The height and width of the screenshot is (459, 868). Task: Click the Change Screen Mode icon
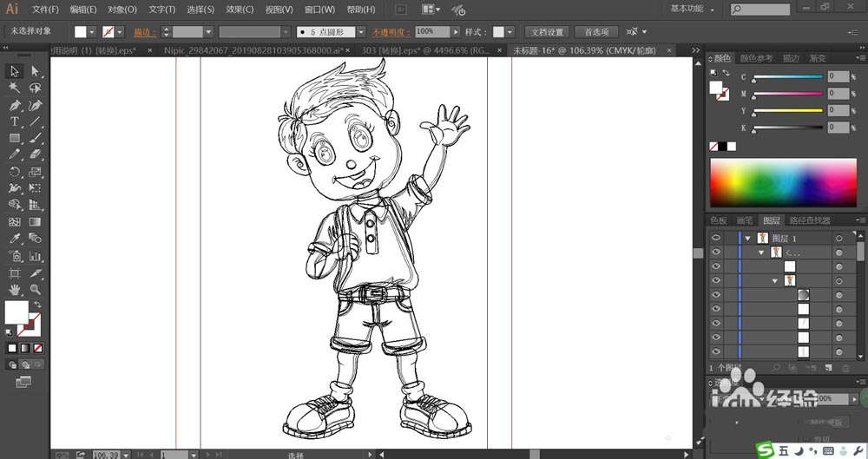coord(23,382)
